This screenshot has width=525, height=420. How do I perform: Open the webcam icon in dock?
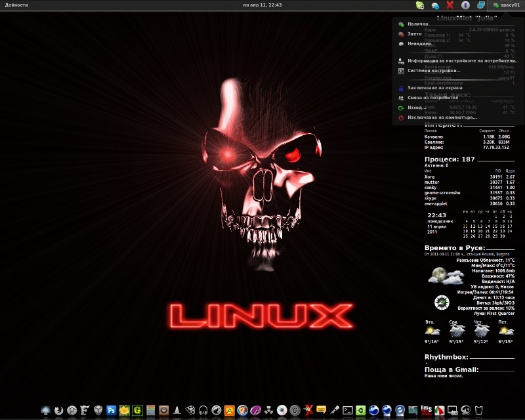click(466, 410)
